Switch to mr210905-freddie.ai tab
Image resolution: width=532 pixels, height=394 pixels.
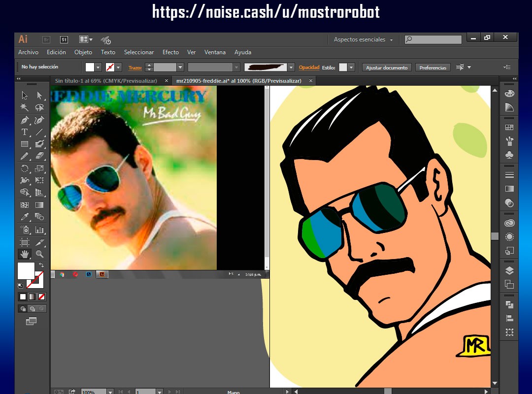[238, 81]
